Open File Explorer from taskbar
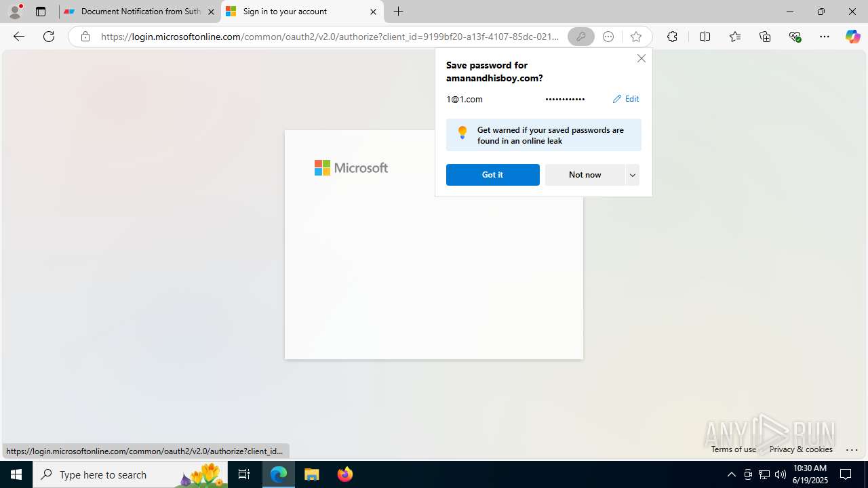Screen dimensions: 868x488 [312, 474]
